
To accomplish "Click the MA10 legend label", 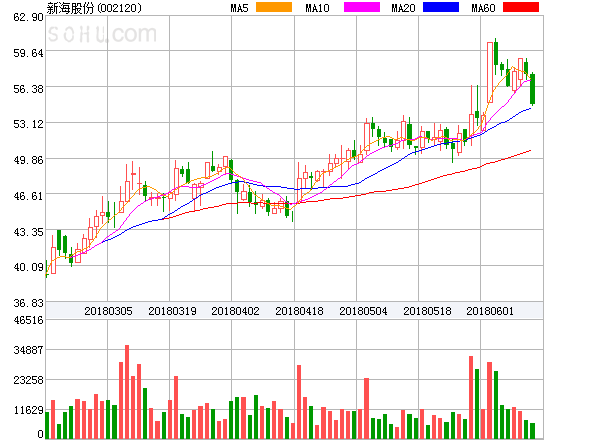I will (317, 8).
